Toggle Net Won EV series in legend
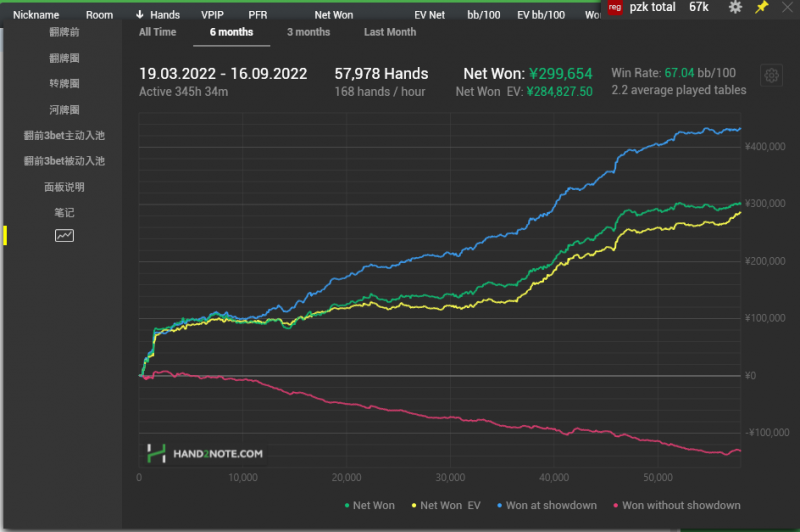 click(446, 505)
